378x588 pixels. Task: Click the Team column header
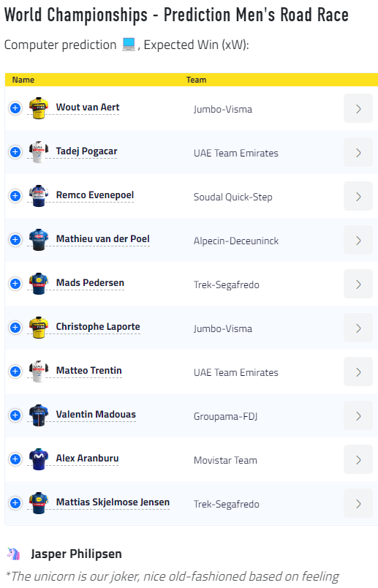click(197, 80)
